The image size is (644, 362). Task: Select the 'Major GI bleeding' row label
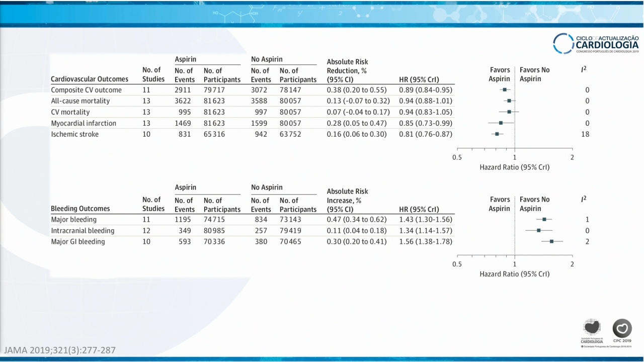[78, 242]
